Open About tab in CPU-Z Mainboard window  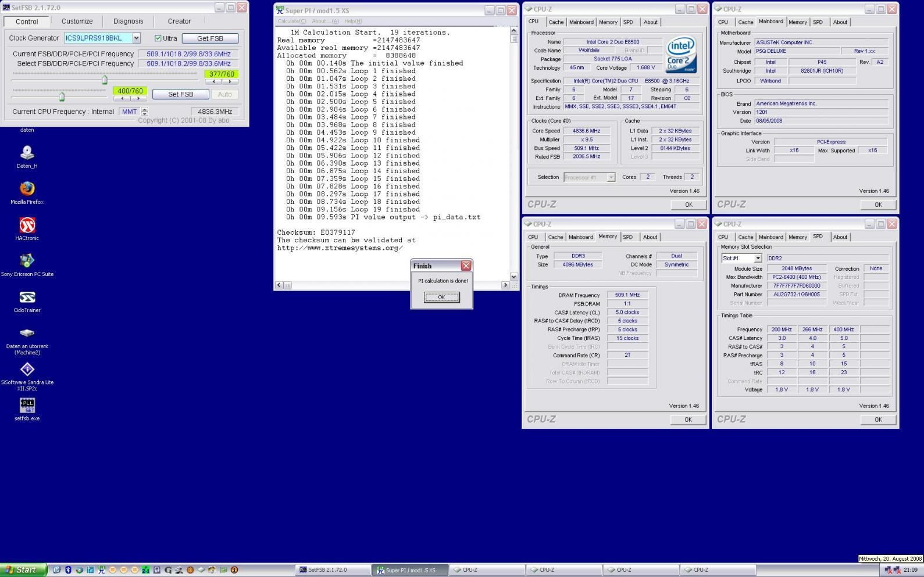click(840, 22)
